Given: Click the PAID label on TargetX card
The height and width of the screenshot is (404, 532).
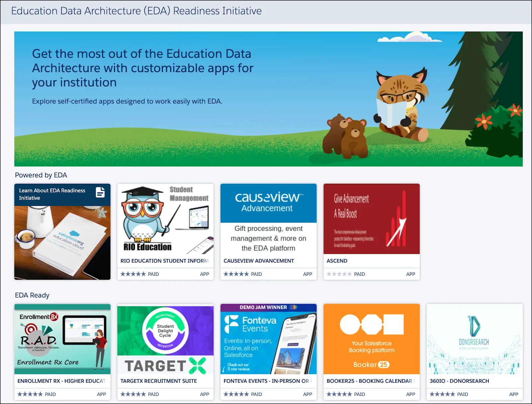Looking at the screenshot, I should tap(153, 394).
